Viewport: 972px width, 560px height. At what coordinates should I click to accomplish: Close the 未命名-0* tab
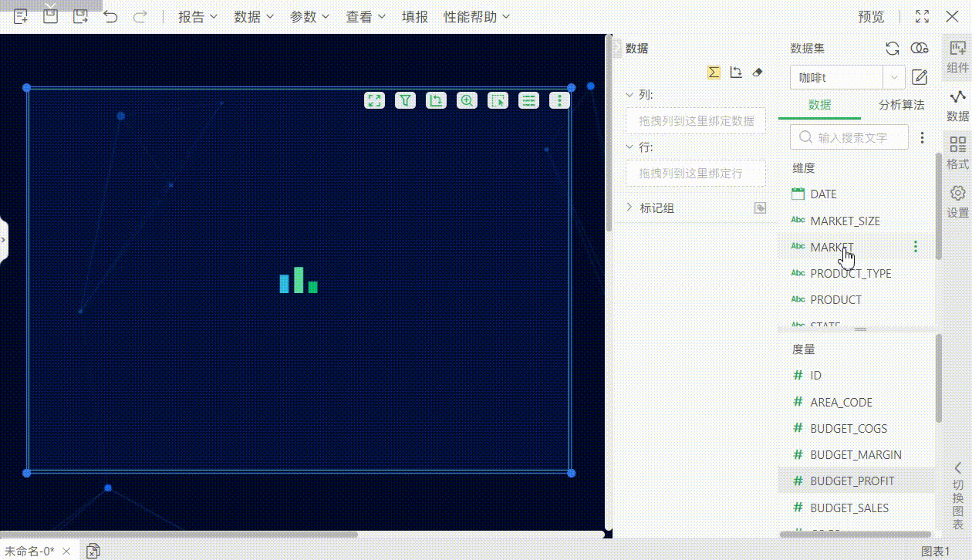(x=66, y=552)
